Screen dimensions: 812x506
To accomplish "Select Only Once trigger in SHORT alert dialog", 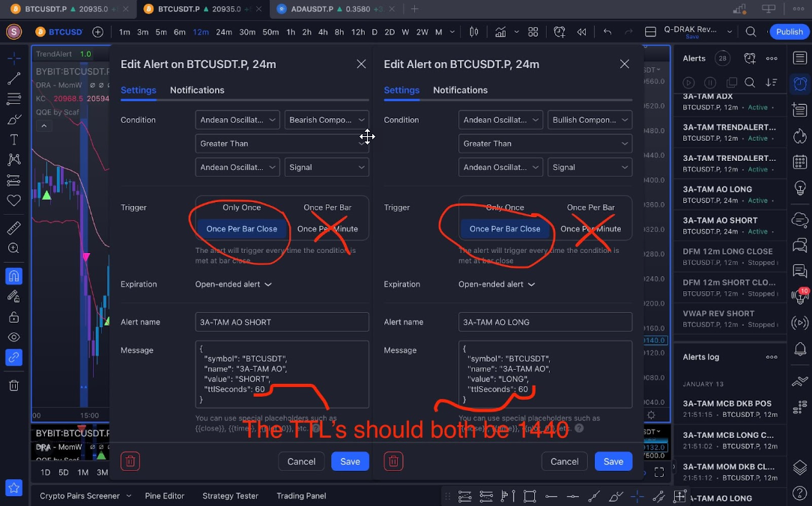I will tap(242, 207).
